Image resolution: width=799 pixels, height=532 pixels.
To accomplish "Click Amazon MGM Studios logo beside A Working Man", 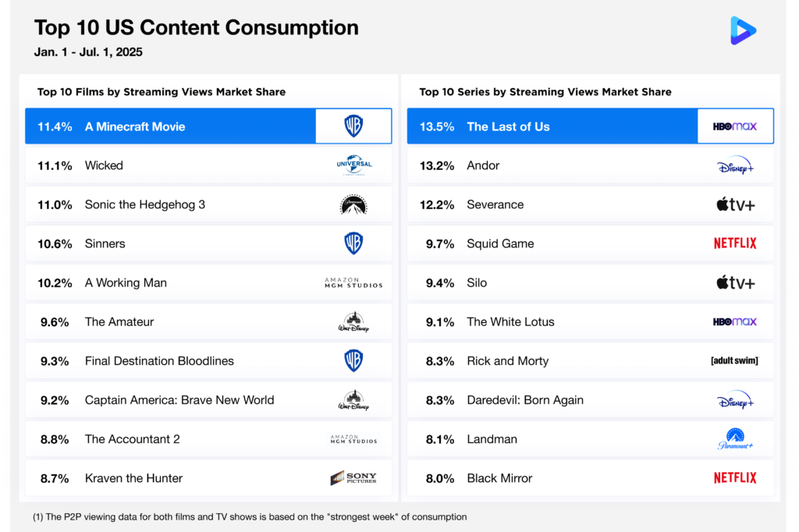I will (353, 283).
